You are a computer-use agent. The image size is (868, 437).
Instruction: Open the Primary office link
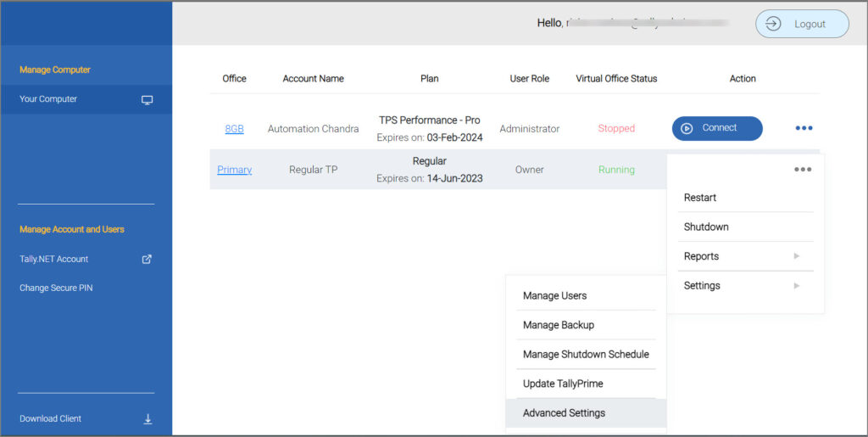point(234,170)
